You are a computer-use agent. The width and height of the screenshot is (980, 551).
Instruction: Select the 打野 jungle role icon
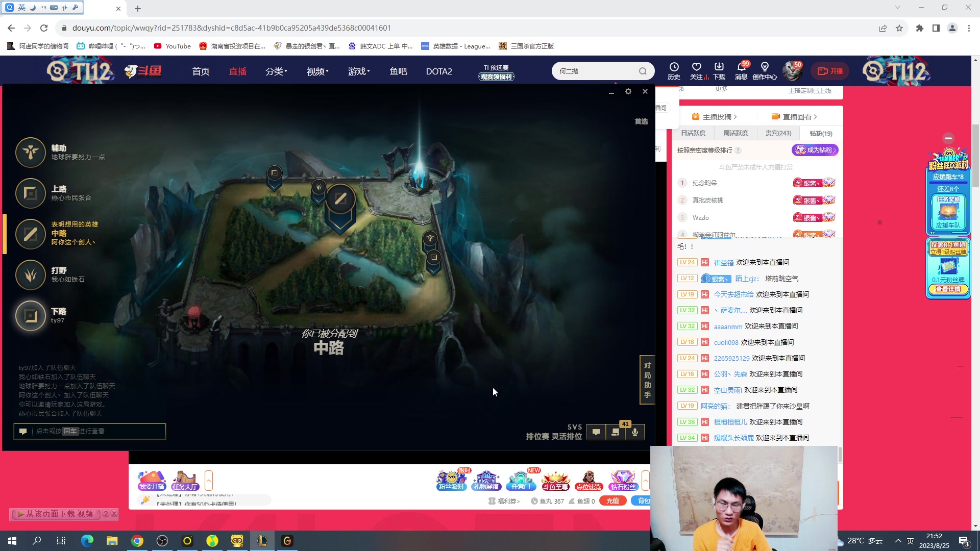31,275
